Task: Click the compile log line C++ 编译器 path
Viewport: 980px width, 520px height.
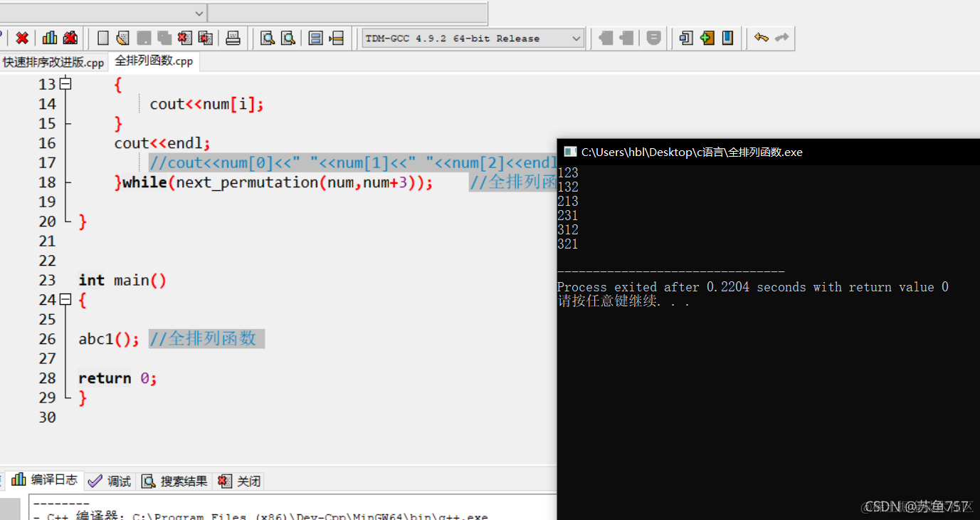Action: (x=260, y=516)
